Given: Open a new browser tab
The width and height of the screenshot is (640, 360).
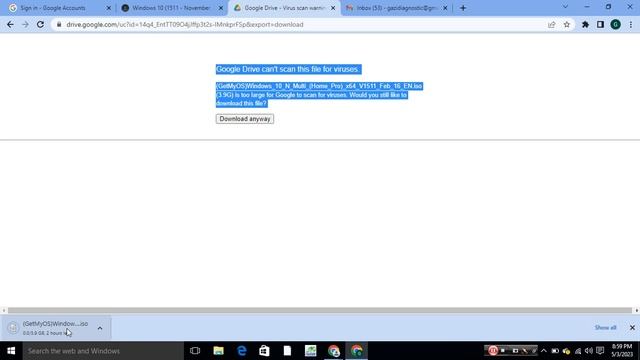Looking at the screenshot, I should pyautogui.click(x=463, y=8).
